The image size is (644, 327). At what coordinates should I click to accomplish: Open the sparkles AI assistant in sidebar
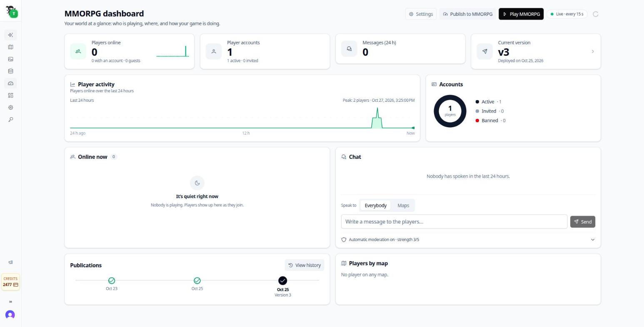10,35
